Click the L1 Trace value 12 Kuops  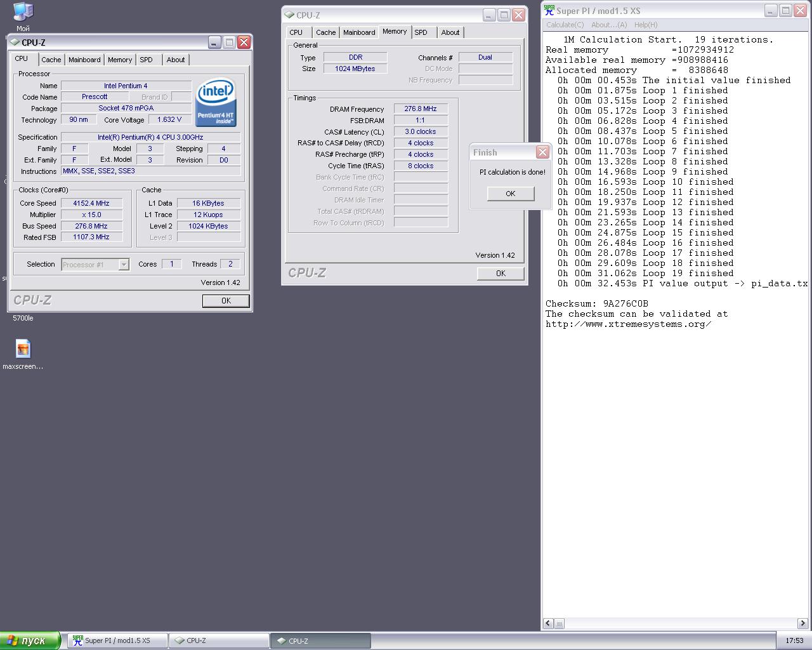[208, 215]
